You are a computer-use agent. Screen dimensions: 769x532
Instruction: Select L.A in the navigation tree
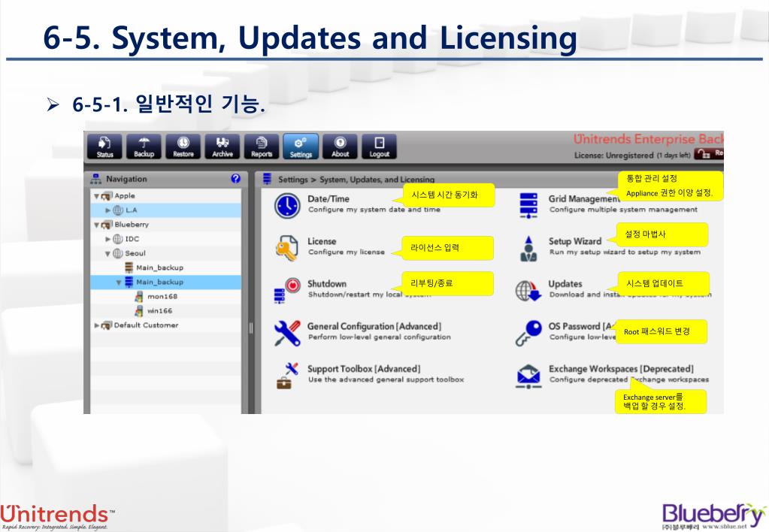click(x=132, y=210)
